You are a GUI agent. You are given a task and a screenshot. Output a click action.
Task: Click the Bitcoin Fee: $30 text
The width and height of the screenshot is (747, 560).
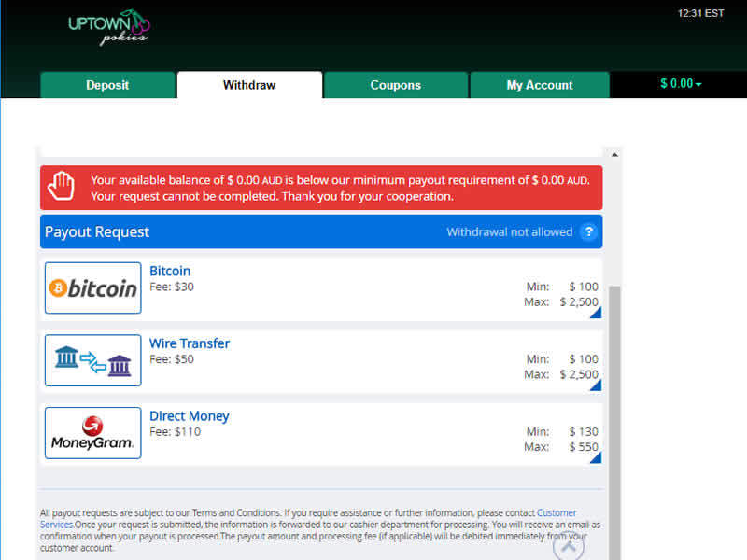click(x=172, y=287)
